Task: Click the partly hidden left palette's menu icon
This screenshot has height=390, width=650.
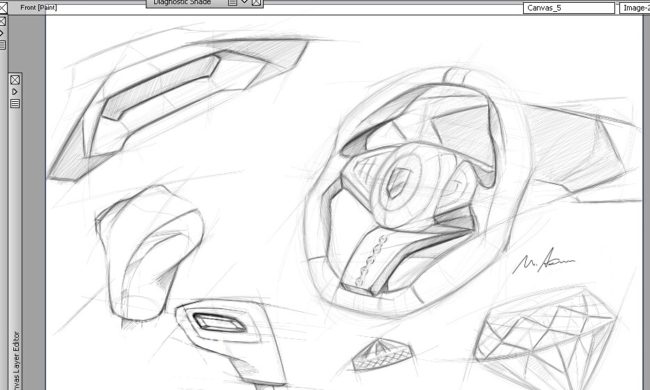Action: click(2, 44)
